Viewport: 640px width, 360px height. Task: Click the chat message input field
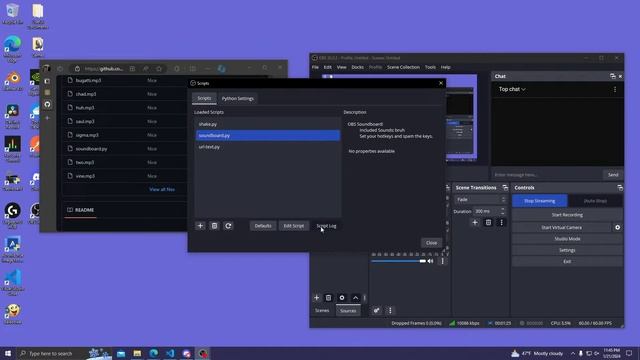547,175
